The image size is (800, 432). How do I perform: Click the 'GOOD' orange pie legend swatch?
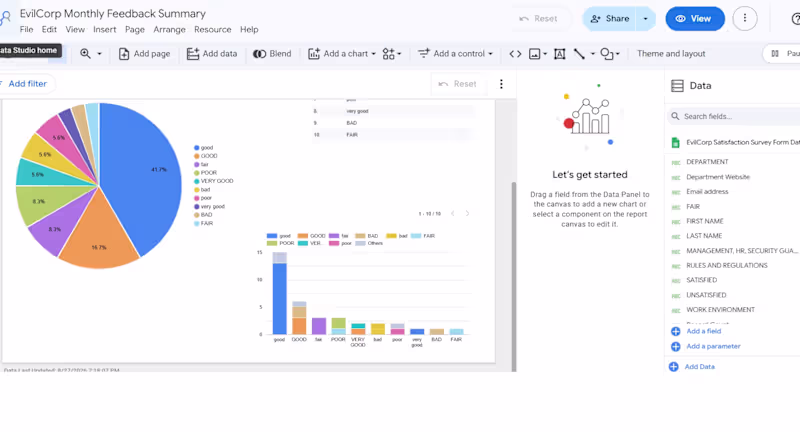point(196,156)
